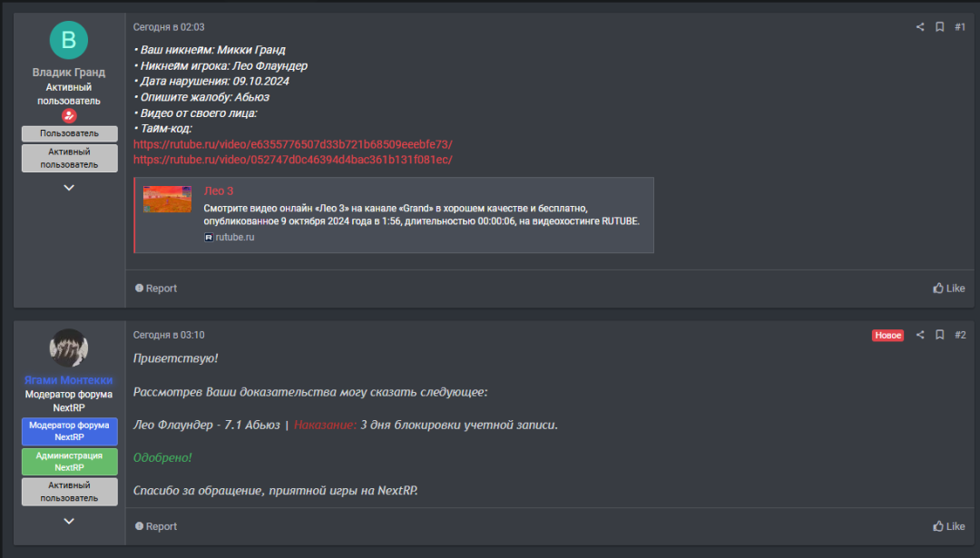This screenshot has height=558, width=980.
Task: Open the Лео 3 video preview title
Action: [218, 191]
